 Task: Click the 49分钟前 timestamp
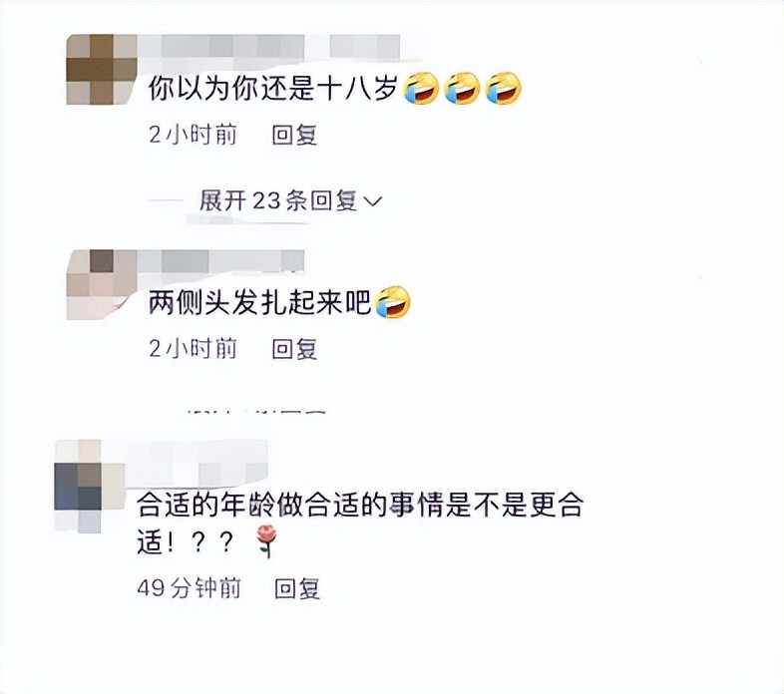[x=189, y=588]
